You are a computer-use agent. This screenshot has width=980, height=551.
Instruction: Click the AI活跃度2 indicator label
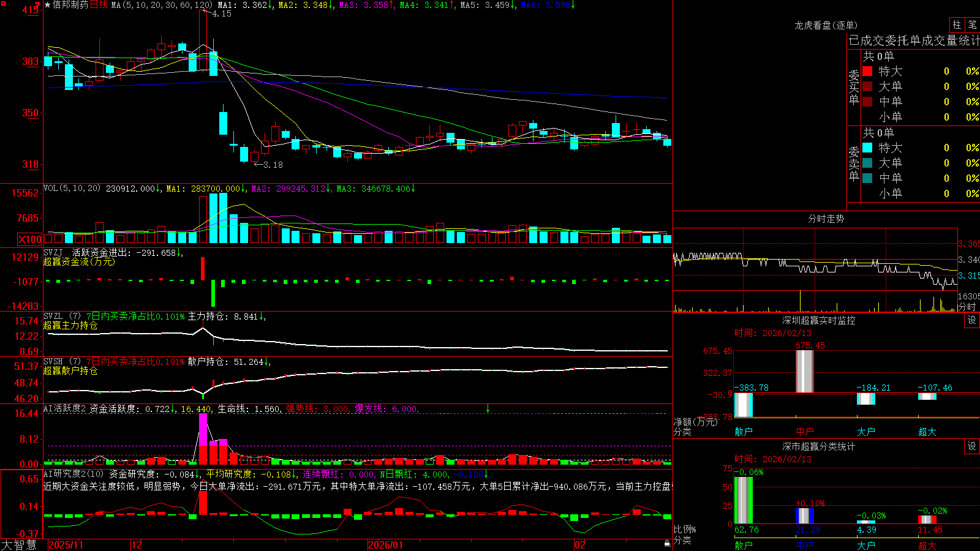point(65,408)
